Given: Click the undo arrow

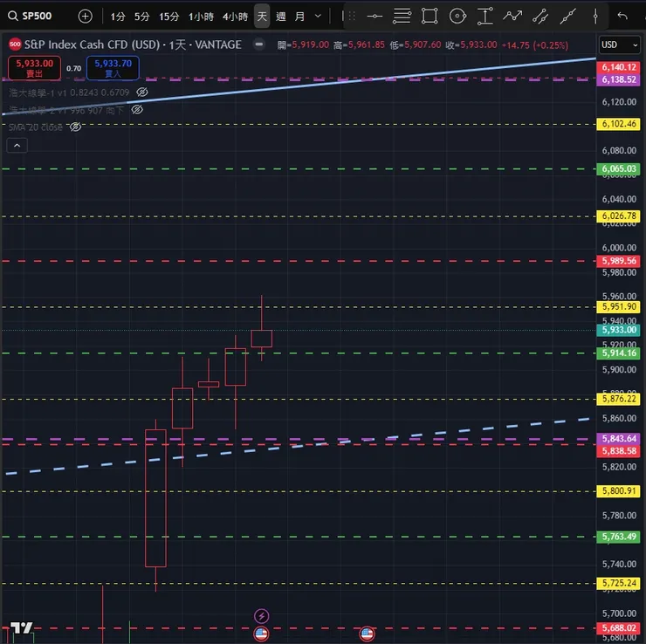Looking at the screenshot, I should point(622,17).
